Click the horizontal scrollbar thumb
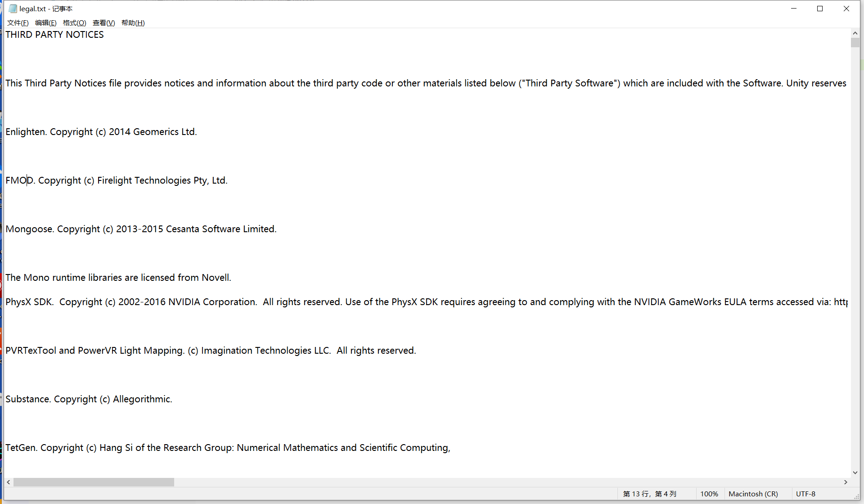Viewport: 864px width, 504px height. click(x=94, y=482)
